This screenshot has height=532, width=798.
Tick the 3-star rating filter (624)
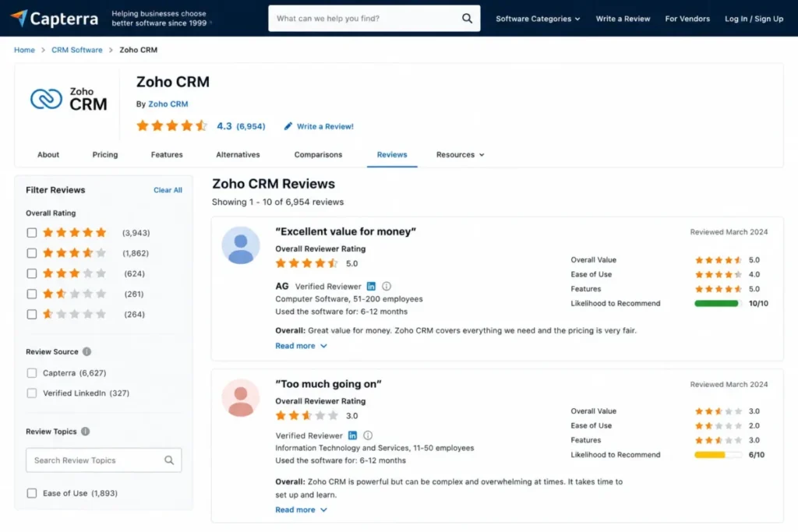(31, 273)
